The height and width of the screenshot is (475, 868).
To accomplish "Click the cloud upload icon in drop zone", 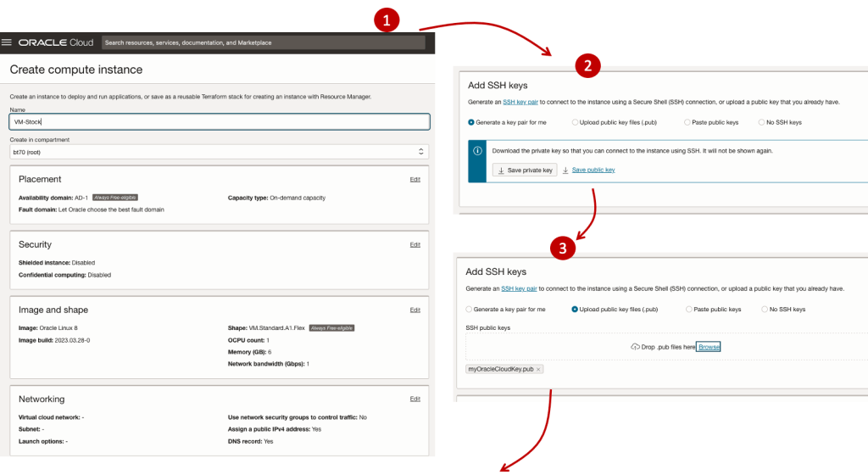I will (x=635, y=347).
